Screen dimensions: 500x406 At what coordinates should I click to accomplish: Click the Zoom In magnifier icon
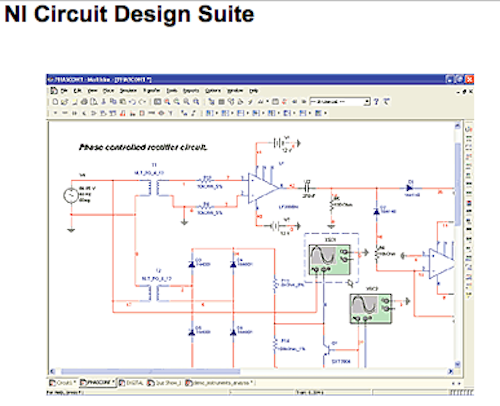coord(167,102)
